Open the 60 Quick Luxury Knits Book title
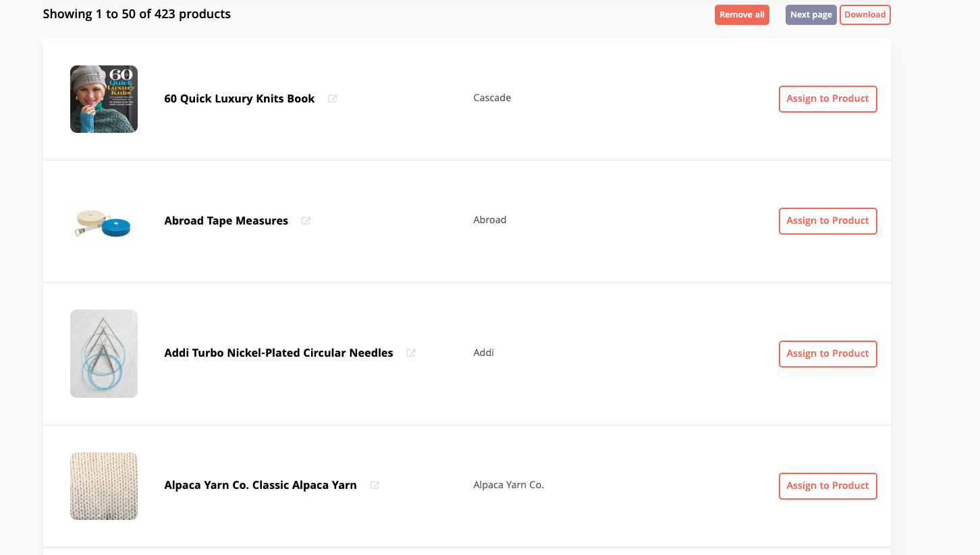This screenshot has width=980, height=555. pos(240,98)
